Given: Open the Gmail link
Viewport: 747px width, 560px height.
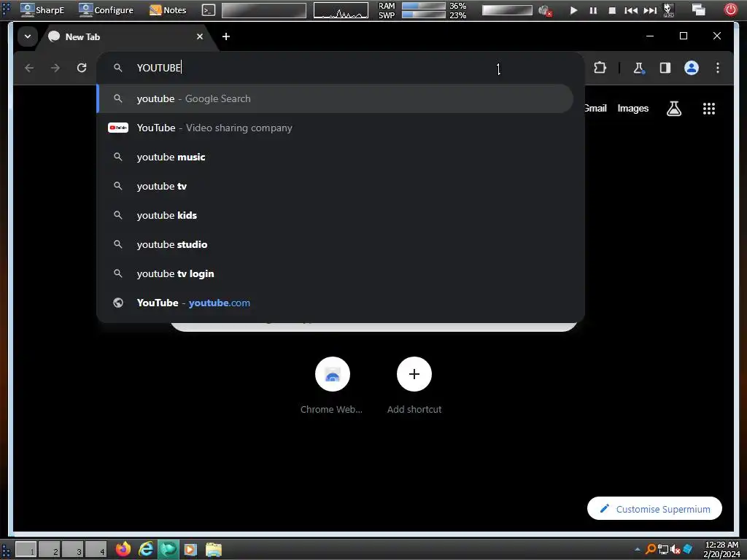Looking at the screenshot, I should 595,109.
